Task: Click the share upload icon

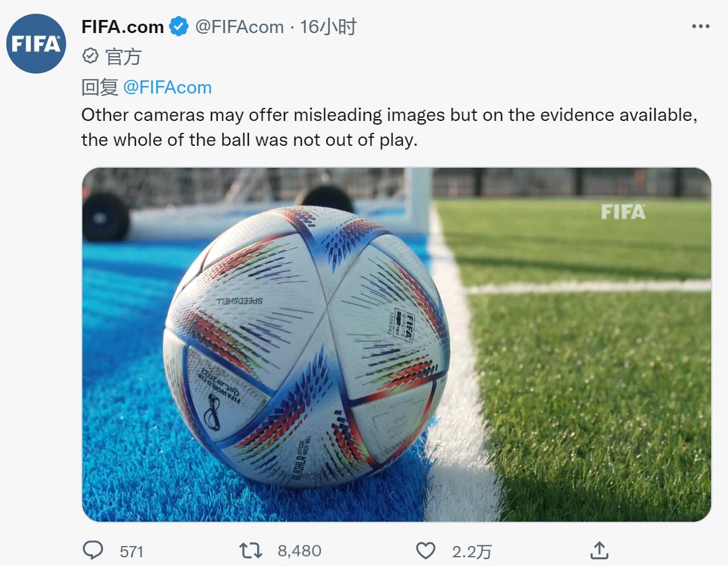Action: (598, 550)
